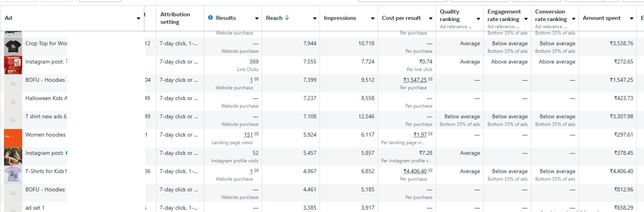
Task: Open the Conversion rate ranking dropdown arrow
Action: 574,19
